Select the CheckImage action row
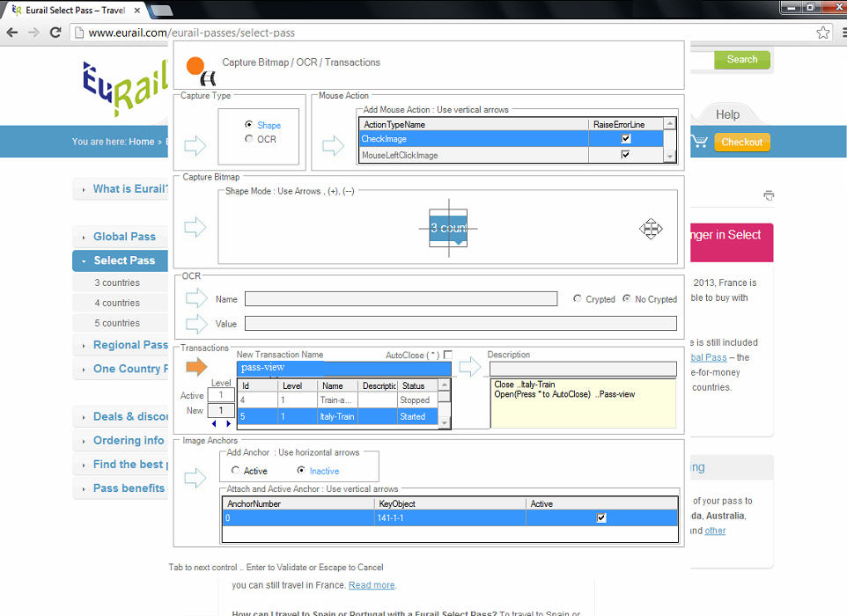This screenshot has width=847, height=616. (511, 139)
